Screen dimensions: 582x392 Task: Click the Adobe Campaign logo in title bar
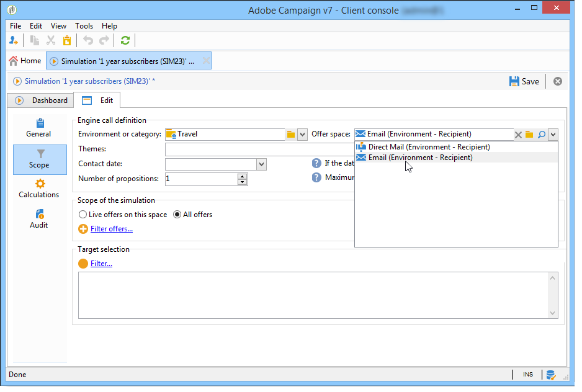pos(12,10)
